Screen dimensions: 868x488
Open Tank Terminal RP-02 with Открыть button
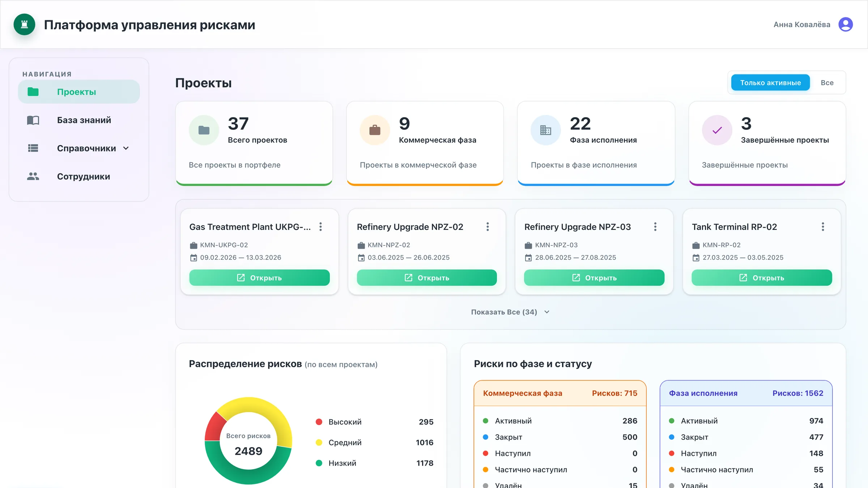click(x=762, y=278)
